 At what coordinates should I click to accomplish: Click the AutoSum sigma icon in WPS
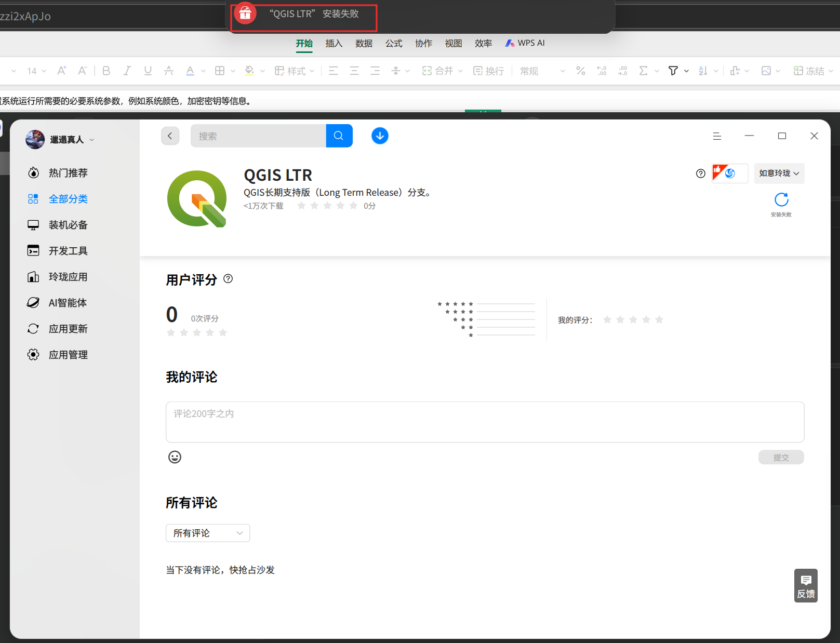coord(644,71)
